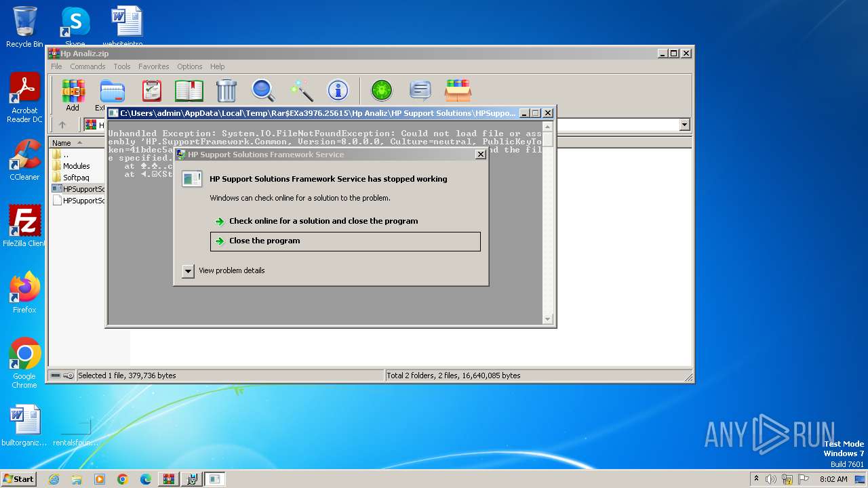Open Windows Explorer from the taskbar

[x=77, y=479]
